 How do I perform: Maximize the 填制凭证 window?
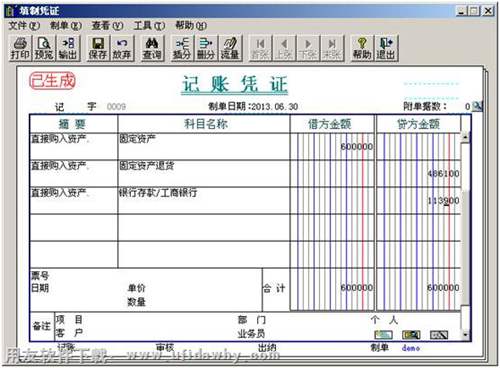474,11
